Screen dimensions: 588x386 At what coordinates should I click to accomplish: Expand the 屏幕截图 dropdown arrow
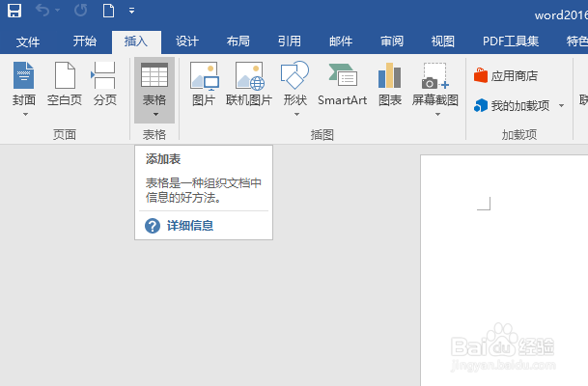pyautogui.click(x=437, y=114)
